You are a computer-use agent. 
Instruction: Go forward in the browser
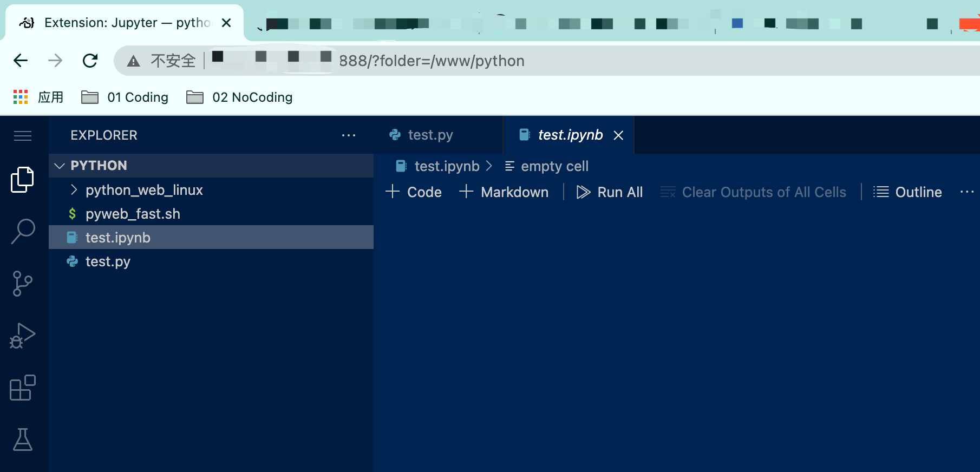pos(55,61)
